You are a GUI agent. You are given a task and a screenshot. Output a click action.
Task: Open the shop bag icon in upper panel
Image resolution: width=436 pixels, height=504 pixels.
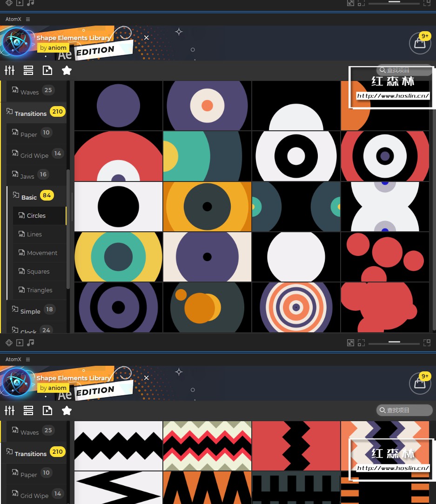[420, 43]
